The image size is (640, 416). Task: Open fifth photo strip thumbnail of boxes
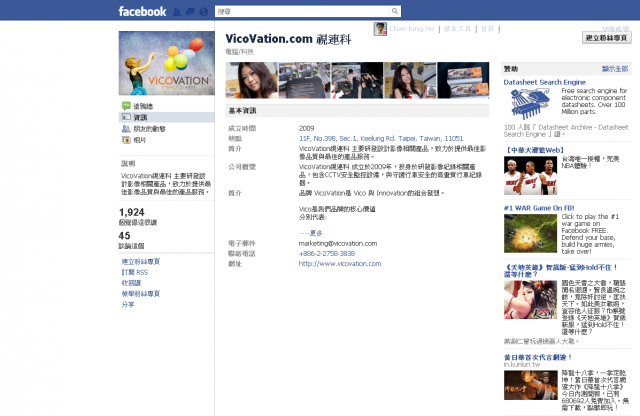pos(463,80)
